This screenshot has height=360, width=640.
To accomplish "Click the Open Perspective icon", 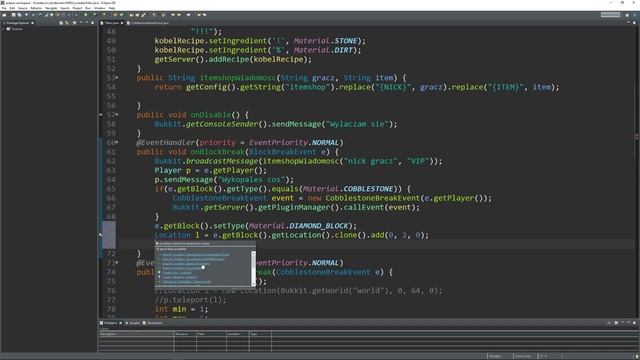I will [627, 15].
